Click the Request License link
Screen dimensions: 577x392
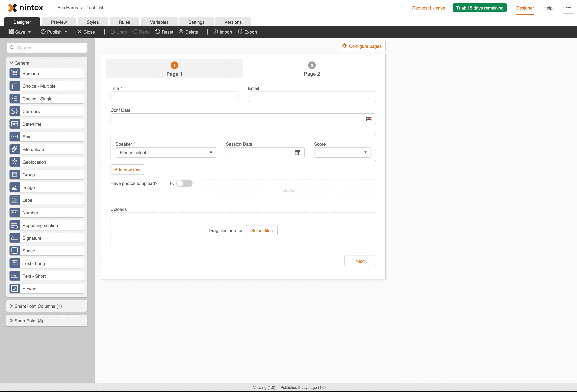coord(428,8)
